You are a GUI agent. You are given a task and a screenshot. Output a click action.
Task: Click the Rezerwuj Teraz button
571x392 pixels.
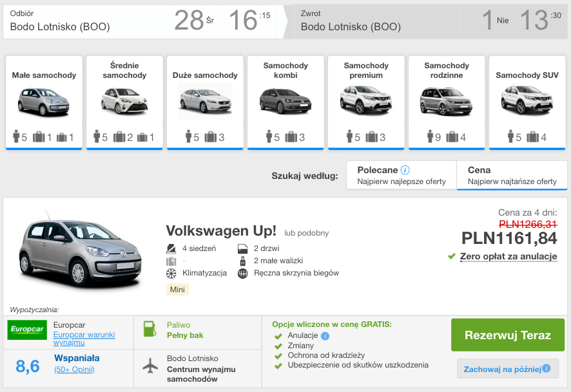click(507, 335)
